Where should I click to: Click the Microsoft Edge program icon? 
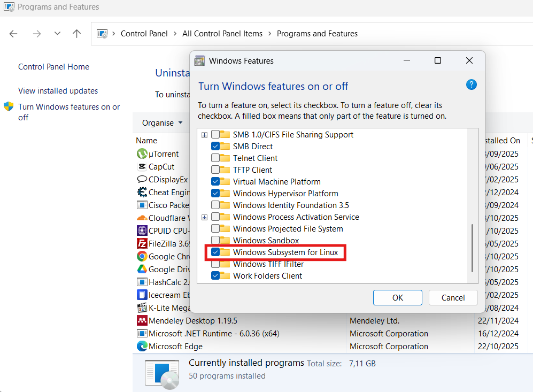coord(142,347)
